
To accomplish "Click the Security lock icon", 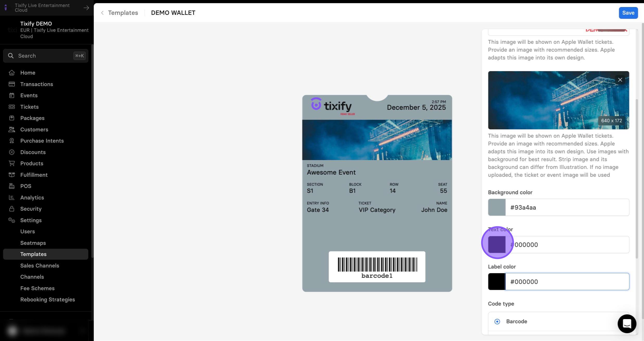I will 11,209.
